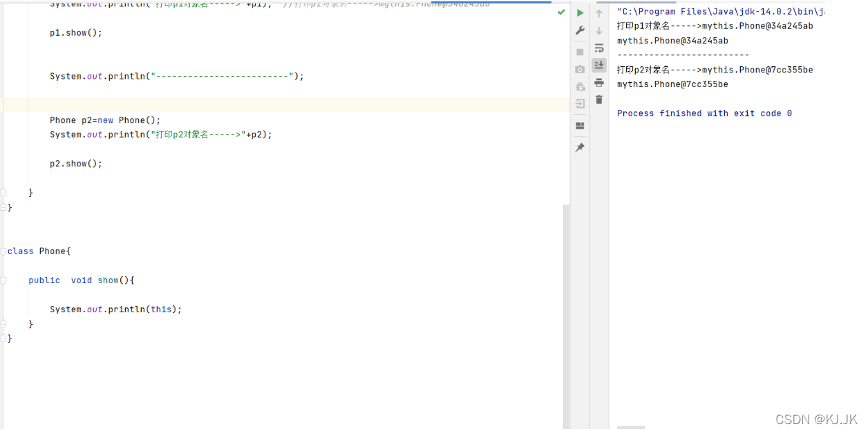This screenshot has height=431, width=868.
Task: Click fold marker at show() closing brace
Action: point(3,324)
